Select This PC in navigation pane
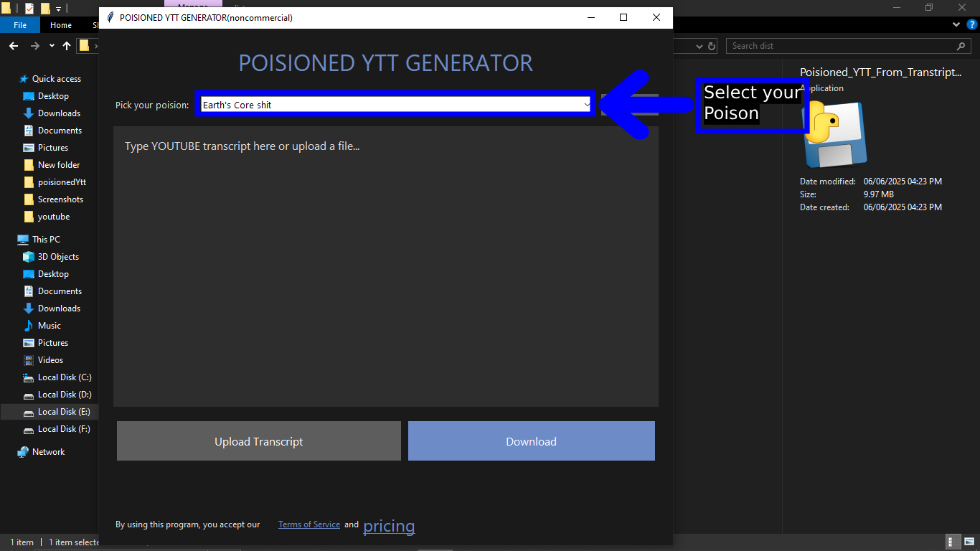The width and height of the screenshot is (980, 551). pyautogui.click(x=46, y=240)
